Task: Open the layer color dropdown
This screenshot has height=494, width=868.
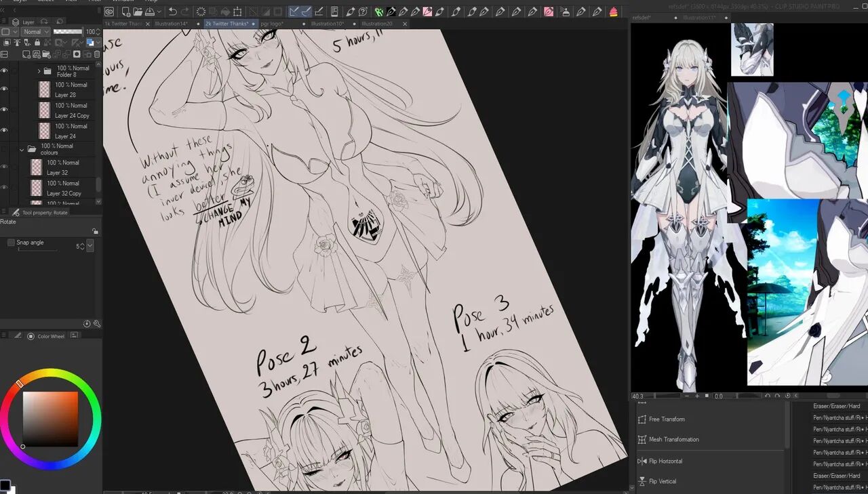Action: pyautogui.click(x=98, y=42)
